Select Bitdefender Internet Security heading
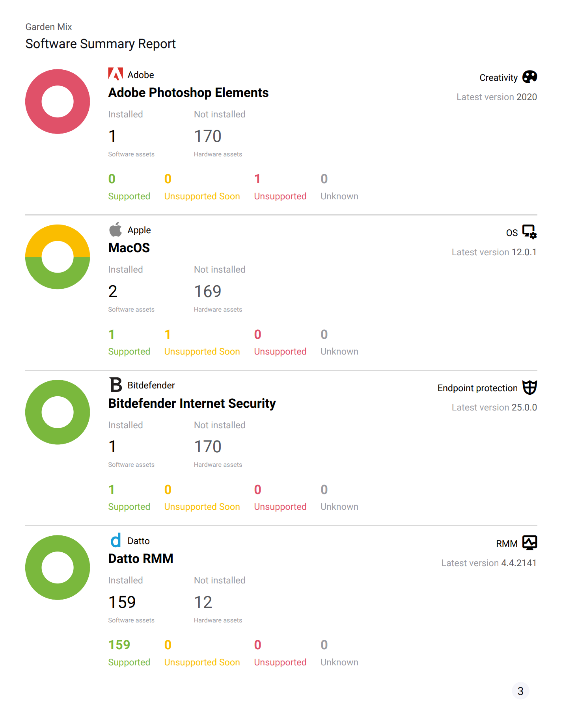 click(192, 403)
